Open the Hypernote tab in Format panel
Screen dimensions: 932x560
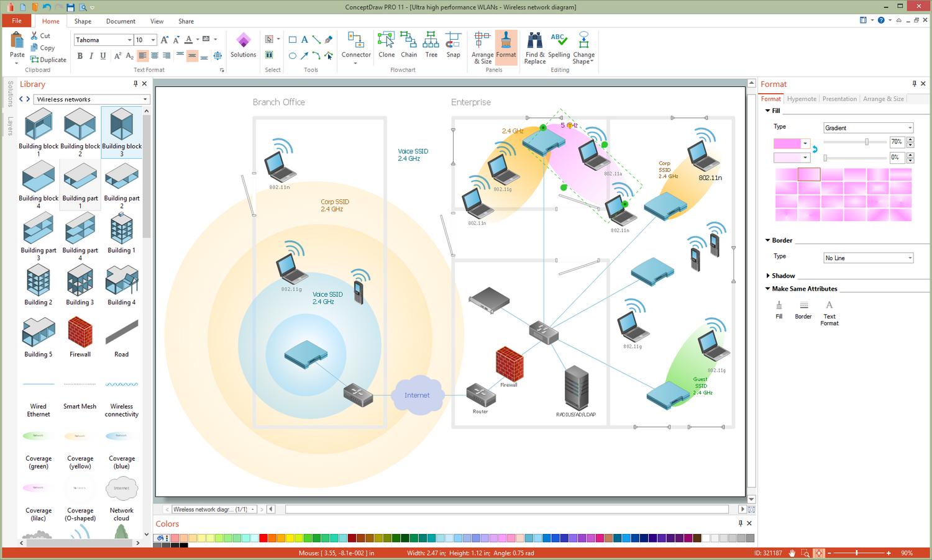pyautogui.click(x=802, y=99)
